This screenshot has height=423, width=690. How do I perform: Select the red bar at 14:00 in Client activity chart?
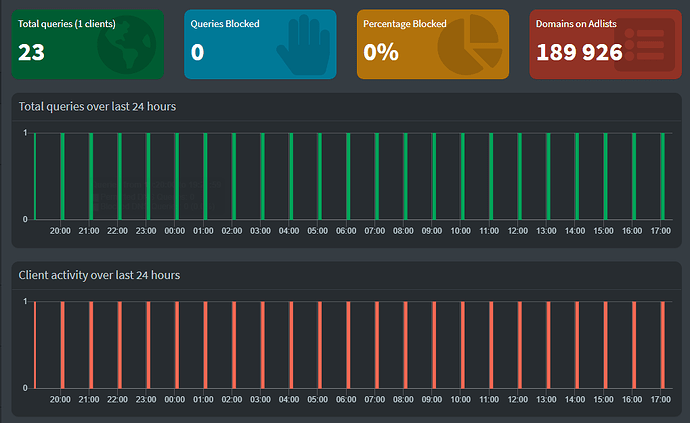pos(577,345)
